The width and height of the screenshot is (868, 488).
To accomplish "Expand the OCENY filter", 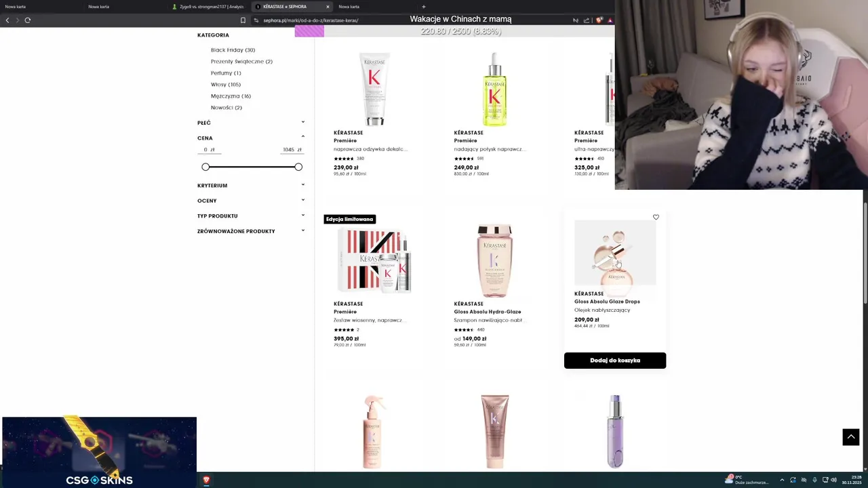I will [251, 201].
